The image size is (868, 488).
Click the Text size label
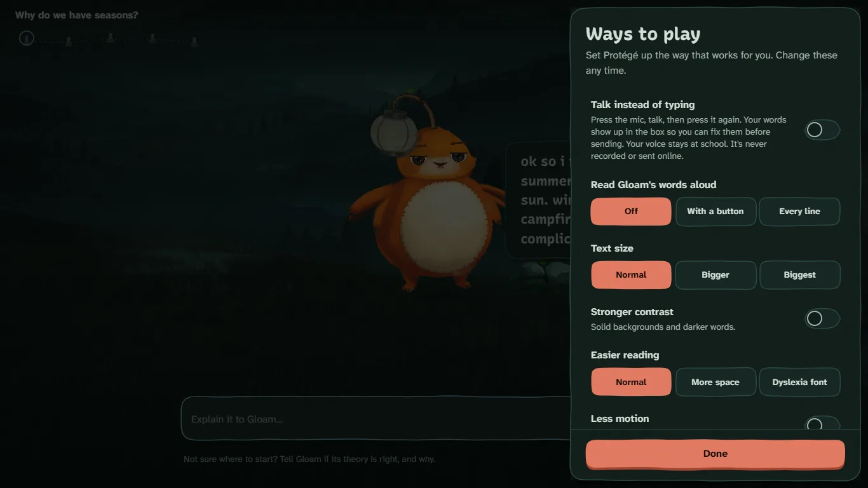pos(612,248)
